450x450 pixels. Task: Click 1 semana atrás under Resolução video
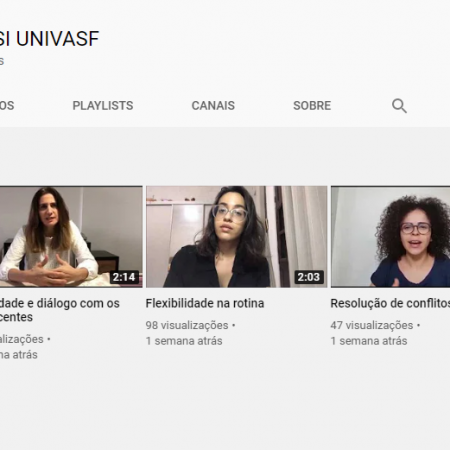pyautogui.click(x=369, y=341)
